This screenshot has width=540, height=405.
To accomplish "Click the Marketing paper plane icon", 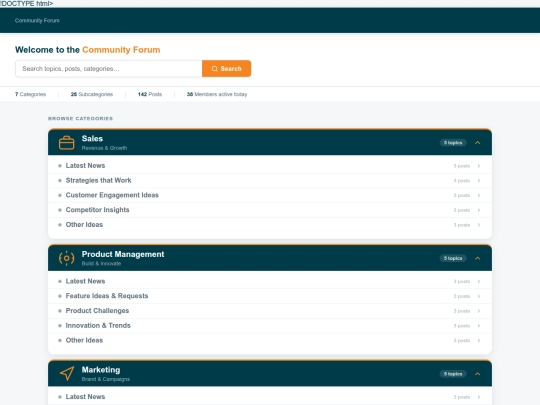I will click(67, 374).
